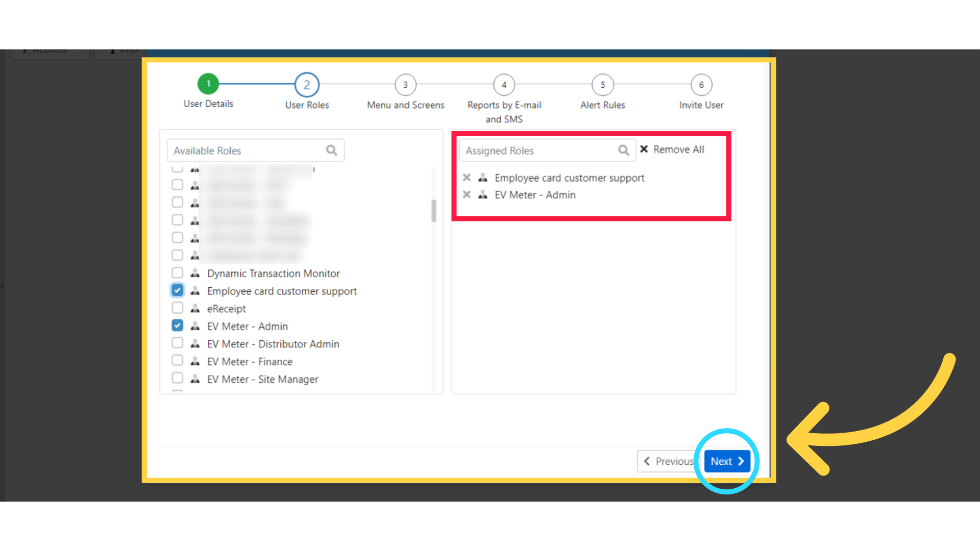Click role icon of assigned EV Meter - Admin
The image size is (980, 551).
(483, 194)
